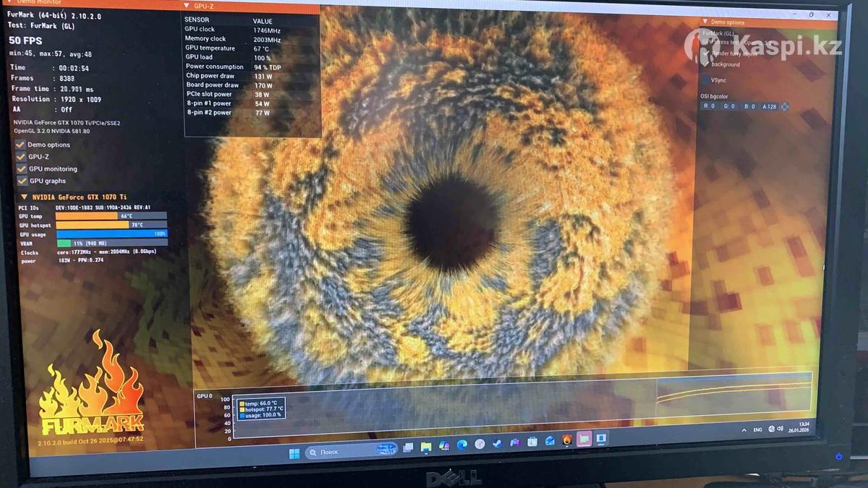The height and width of the screenshot is (488, 868).
Task: Click the FurMark flame icon in taskbar
Action: tap(566, 440)
